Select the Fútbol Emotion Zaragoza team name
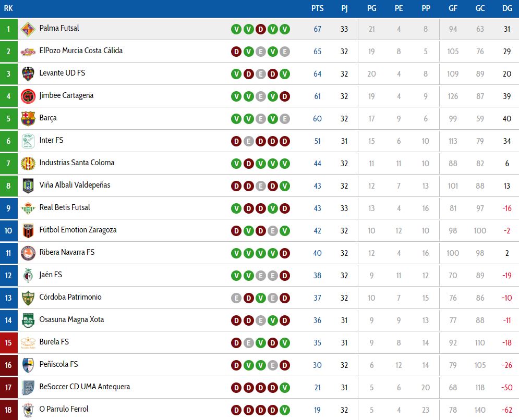This screenshot has height=420, width=519. click(x=78, y=230)
